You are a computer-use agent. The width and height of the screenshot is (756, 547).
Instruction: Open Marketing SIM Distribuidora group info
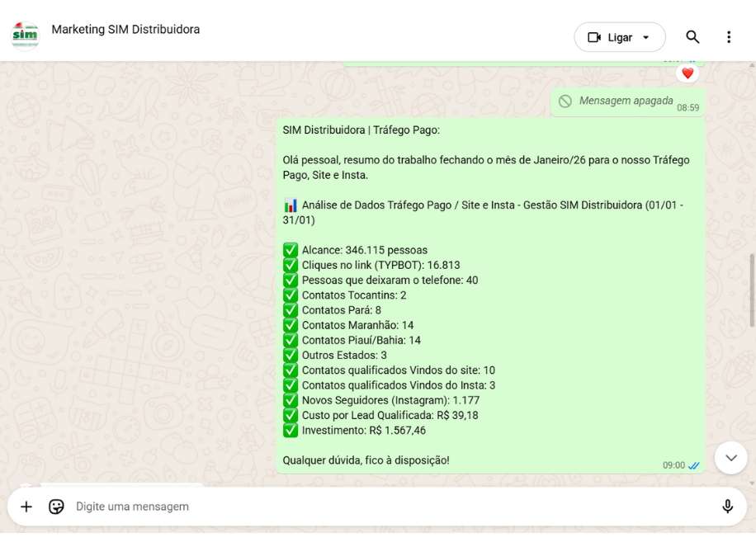click(x=125, y=30)
